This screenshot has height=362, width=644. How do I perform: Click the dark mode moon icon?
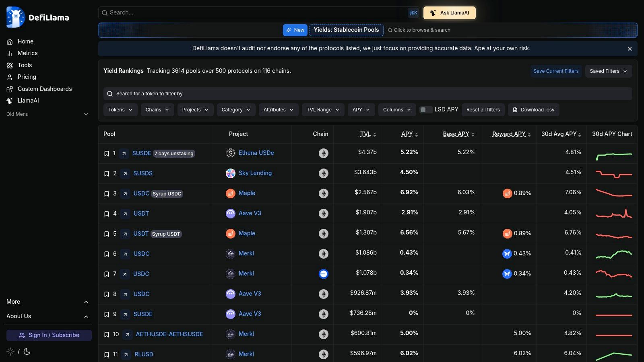coord(27,352)
